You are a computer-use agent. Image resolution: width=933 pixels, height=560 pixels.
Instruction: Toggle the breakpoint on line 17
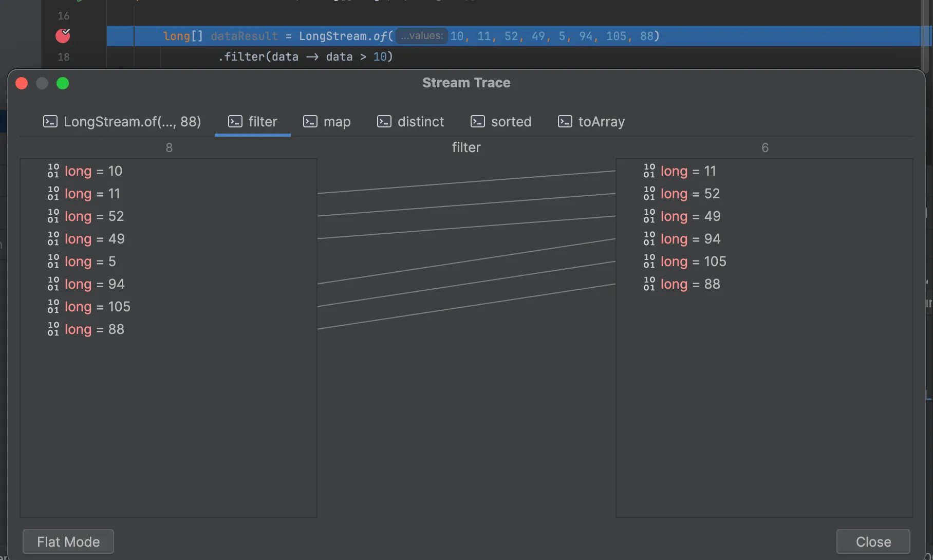tap(63, 36)
